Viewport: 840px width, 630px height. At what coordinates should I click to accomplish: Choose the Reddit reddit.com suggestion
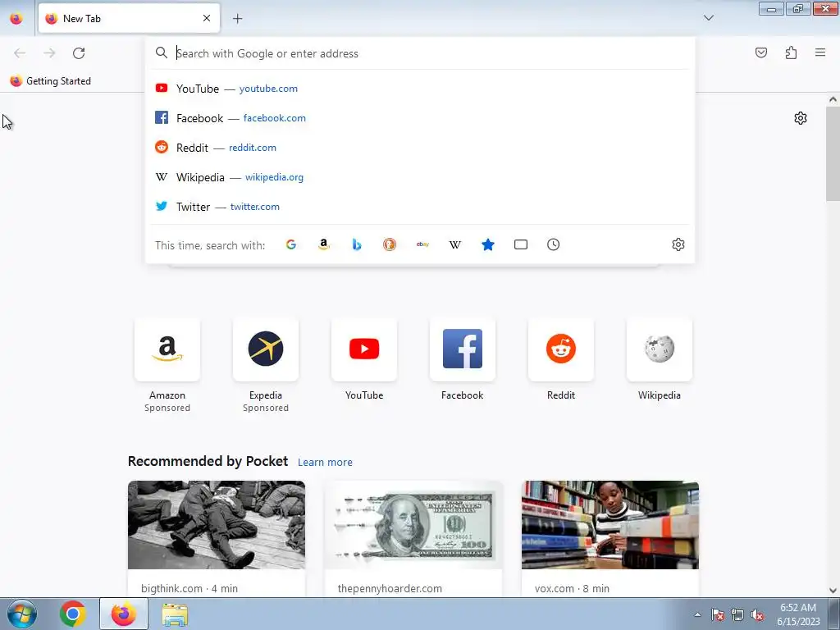421,148
